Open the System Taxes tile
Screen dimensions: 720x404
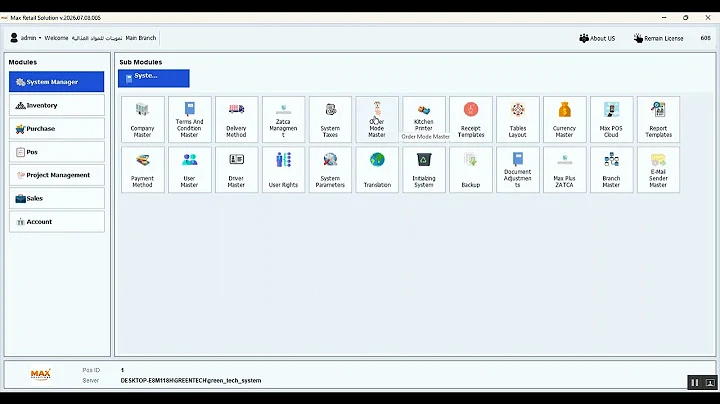coord(330,119)
